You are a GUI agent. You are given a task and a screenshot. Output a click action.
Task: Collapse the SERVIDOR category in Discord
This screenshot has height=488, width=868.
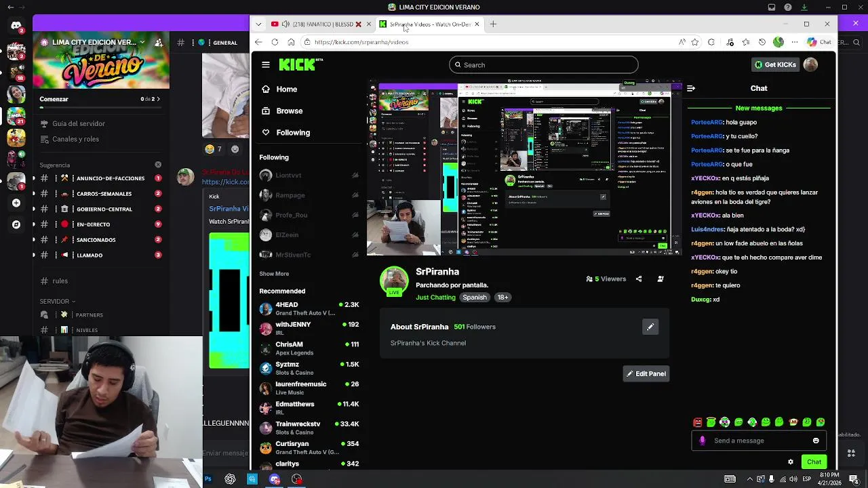click(58, 302)
